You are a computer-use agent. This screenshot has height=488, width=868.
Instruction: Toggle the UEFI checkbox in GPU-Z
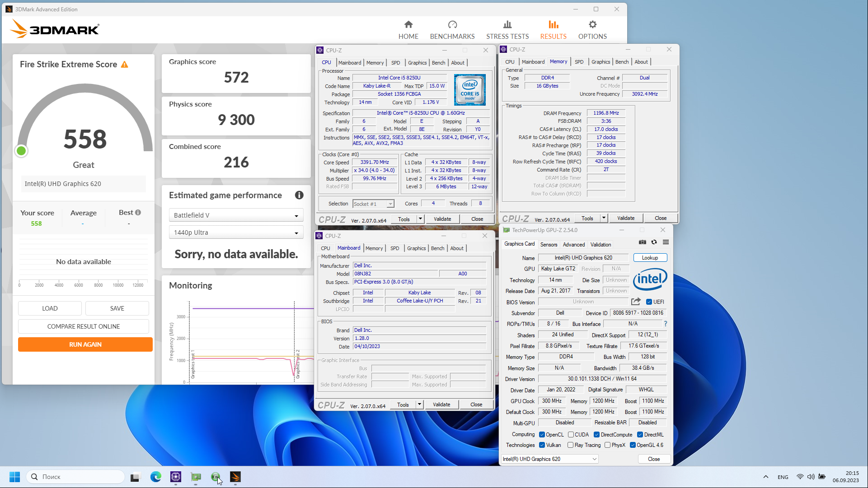click(649, 302)
